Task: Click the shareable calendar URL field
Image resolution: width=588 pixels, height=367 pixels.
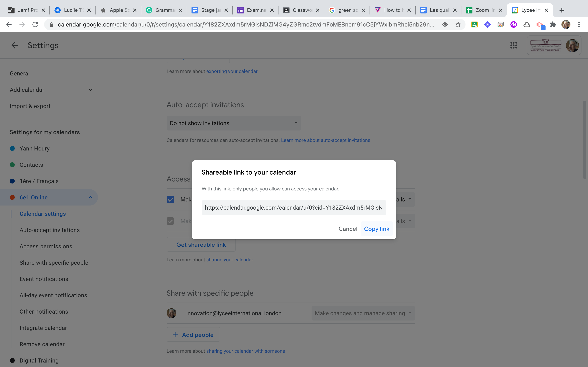Action: [x=294, y=208]
